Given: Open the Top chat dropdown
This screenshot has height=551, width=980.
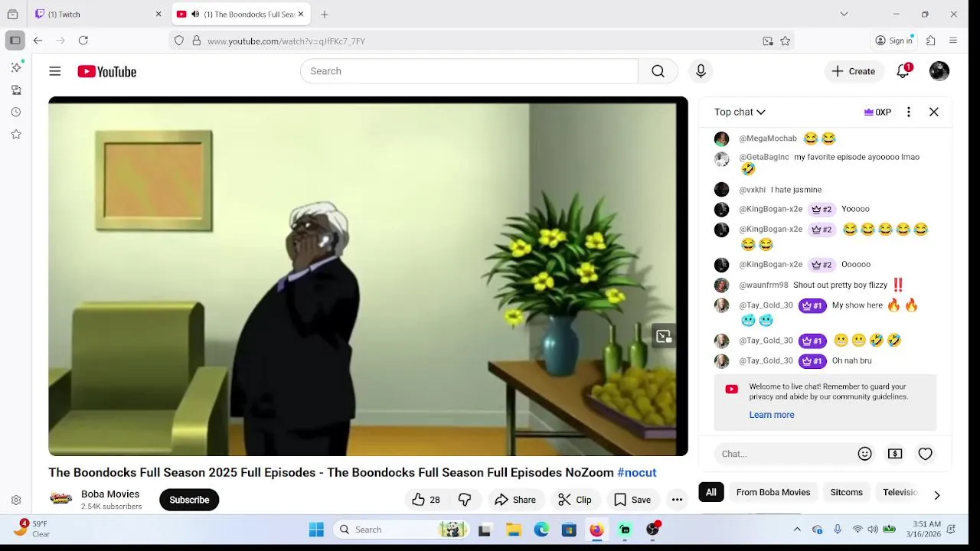Looking at the screenshot, I should coord(740,112).
